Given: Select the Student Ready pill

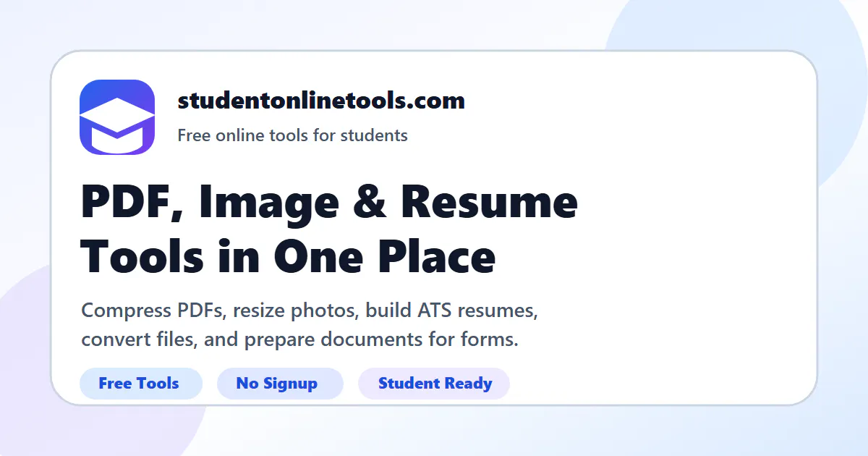Looking at the screenshot, I should 434,384.
